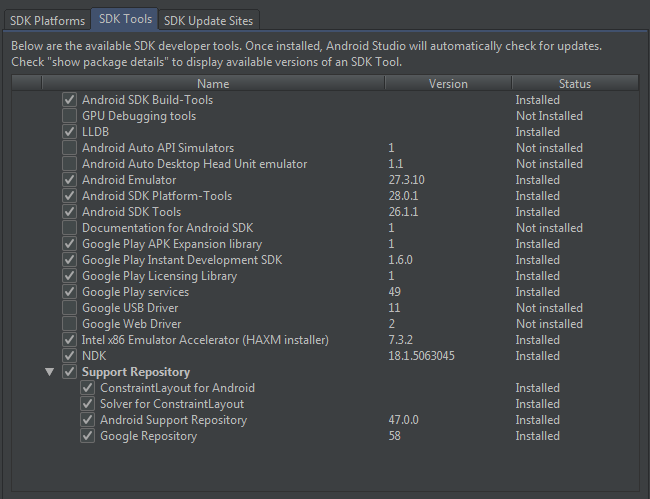The width and height of the screenshot is (650, 499).
Task: Click Not installed status of Documentation row
Action: coord(549,228)
